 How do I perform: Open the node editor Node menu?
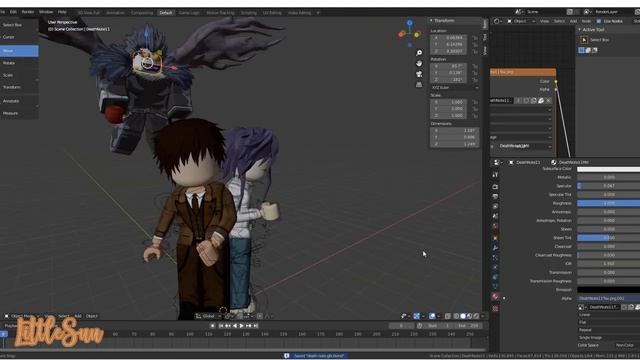(586, 21)
